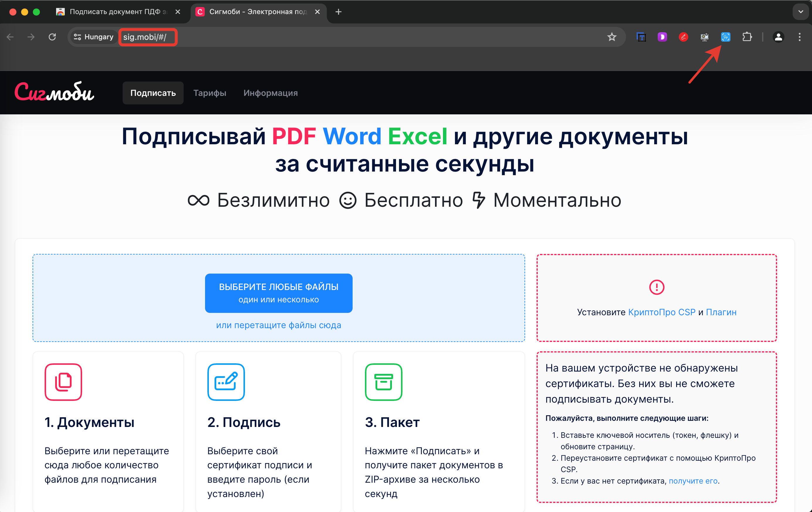Switch to the Тарифы menu item
This screenshot has width=812, height=512.
(209, 93)
